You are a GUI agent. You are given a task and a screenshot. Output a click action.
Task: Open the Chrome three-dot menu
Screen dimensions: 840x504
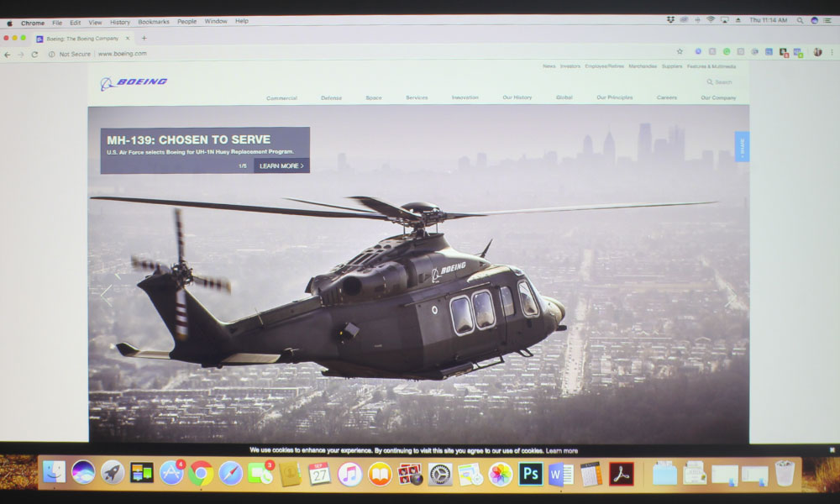tap(832, 52)
